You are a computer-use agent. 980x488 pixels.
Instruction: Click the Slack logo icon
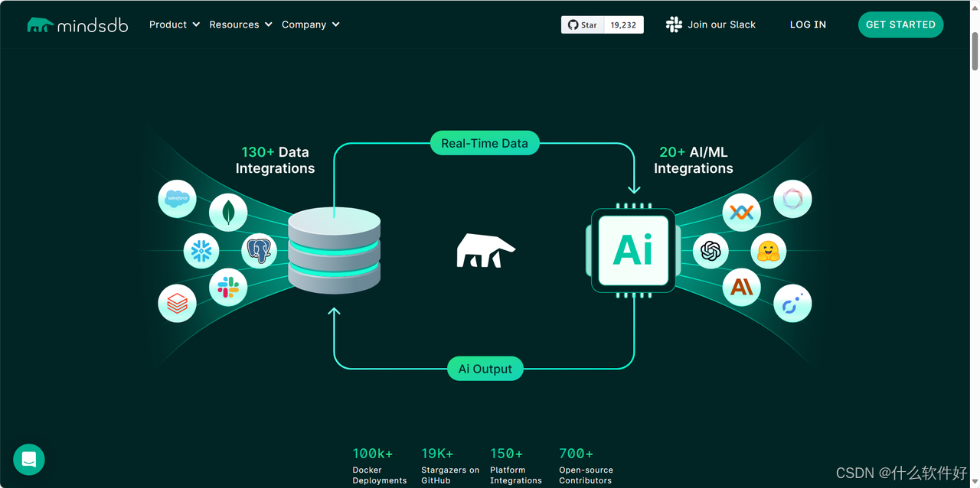click(x=674, y=24)
